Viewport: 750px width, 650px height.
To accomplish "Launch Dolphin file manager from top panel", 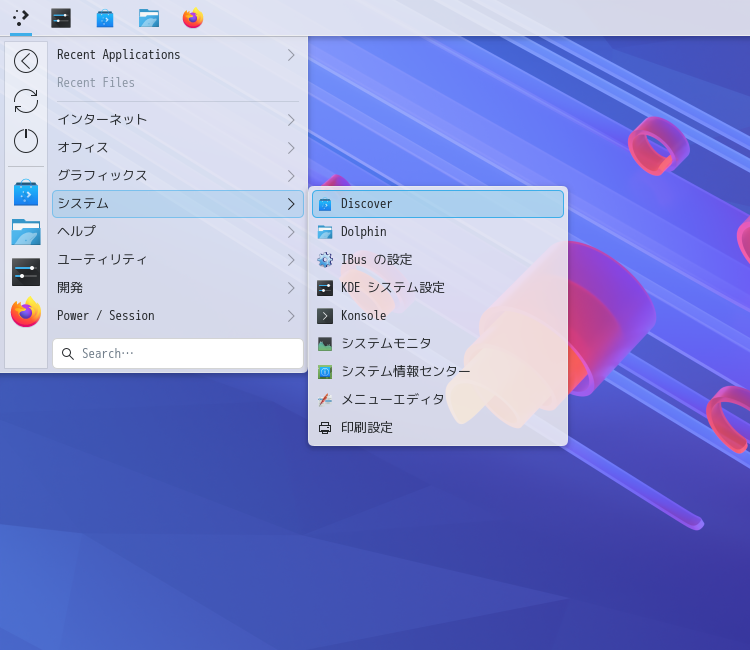I will [x=149, y=18].
